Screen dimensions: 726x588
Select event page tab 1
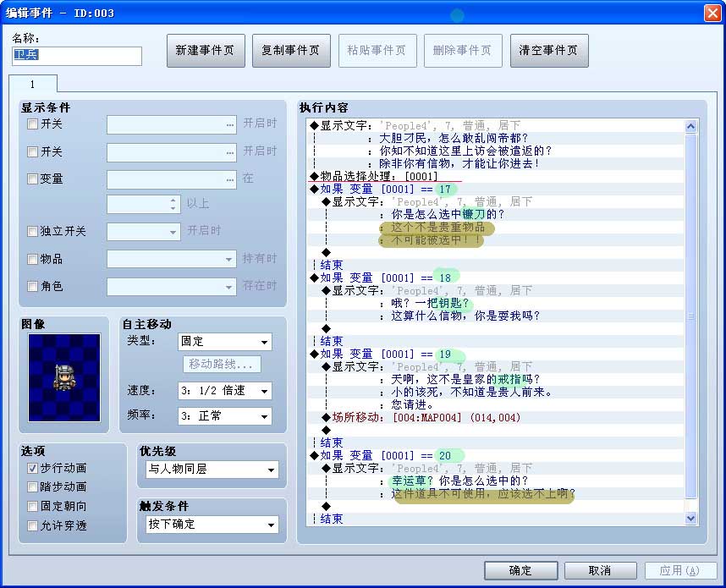coord(33,85)
